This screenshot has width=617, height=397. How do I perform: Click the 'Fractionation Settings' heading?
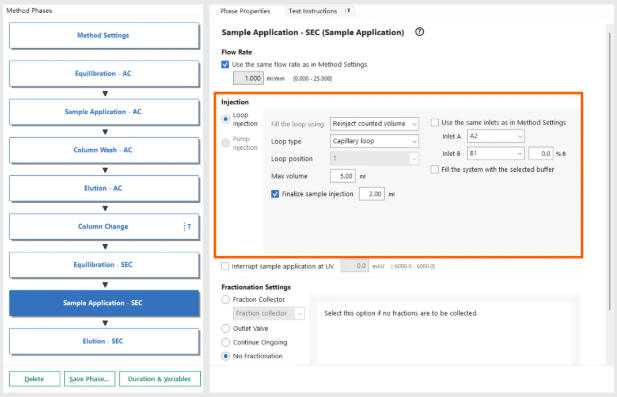click(256, 287)
